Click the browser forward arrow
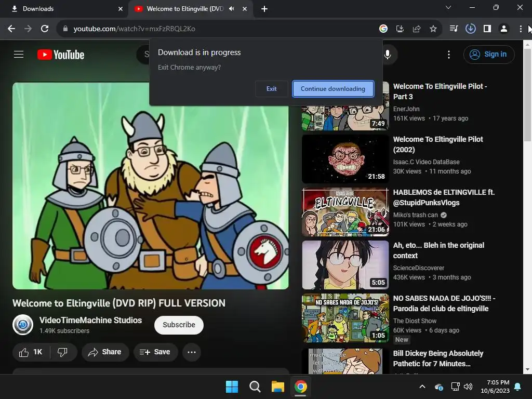Screen dimensions: 532x399 coord(28,29)
